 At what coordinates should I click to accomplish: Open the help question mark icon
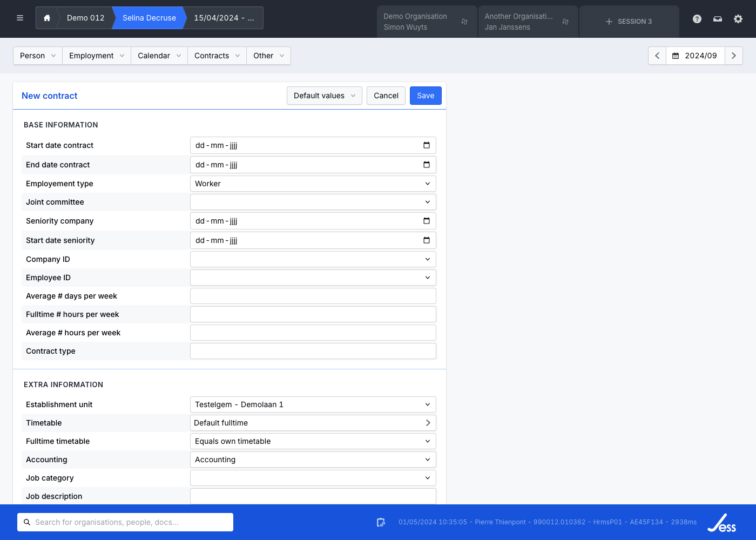pos(697,19)
